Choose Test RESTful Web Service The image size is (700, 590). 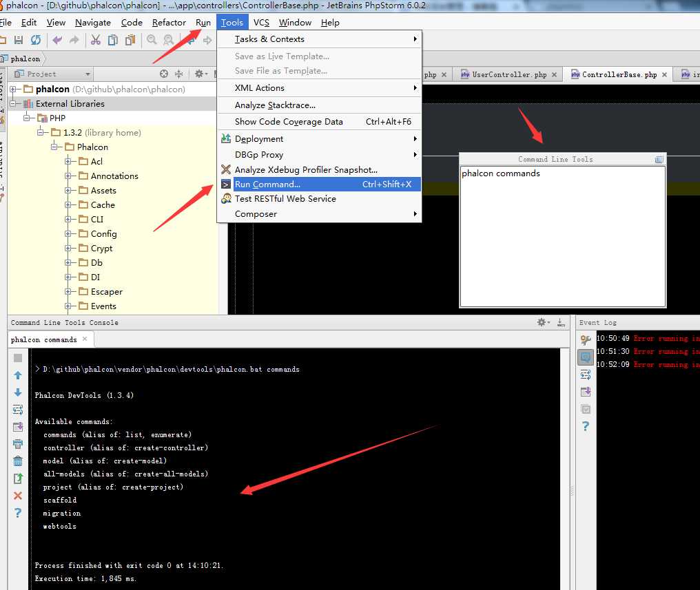pyautogui.click(x=319, y=199)
